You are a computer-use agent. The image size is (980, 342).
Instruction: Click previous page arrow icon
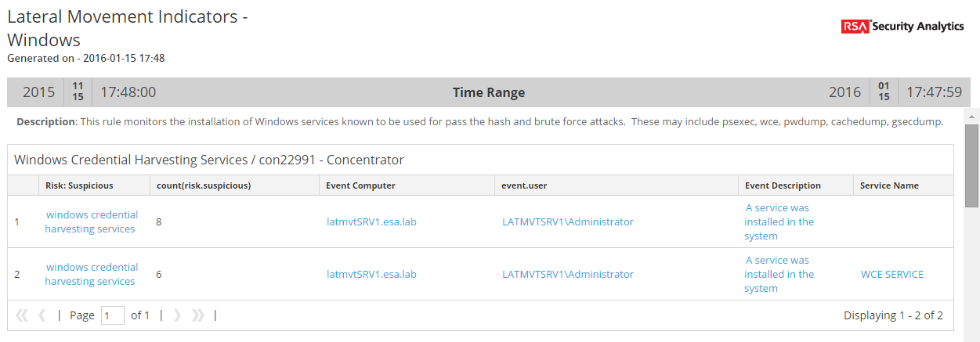pos(42,315)
